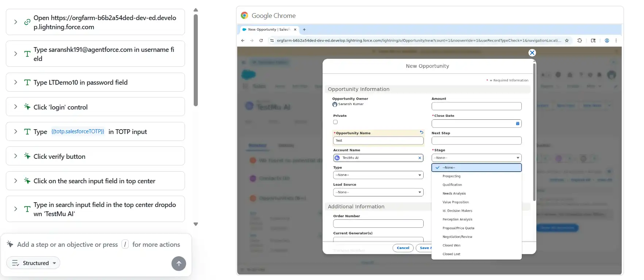Screen dimensions: 644x280
Task: Click type icon on TestMu AI search step
Action: tap(27, 209)
